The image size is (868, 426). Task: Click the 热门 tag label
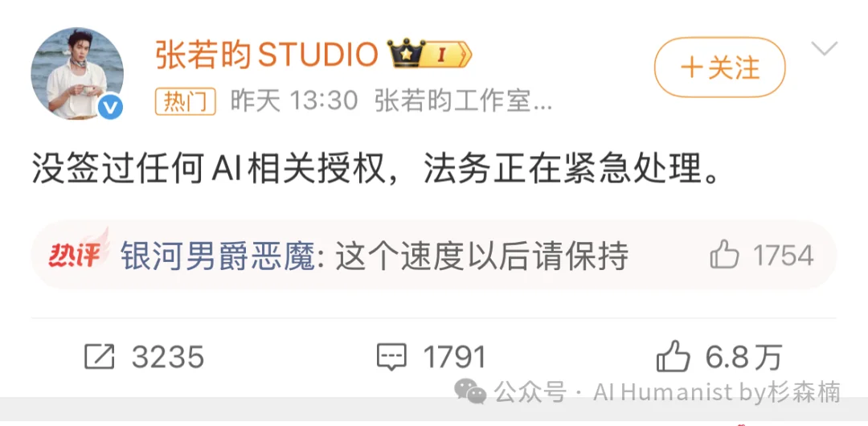coord(186,101)
